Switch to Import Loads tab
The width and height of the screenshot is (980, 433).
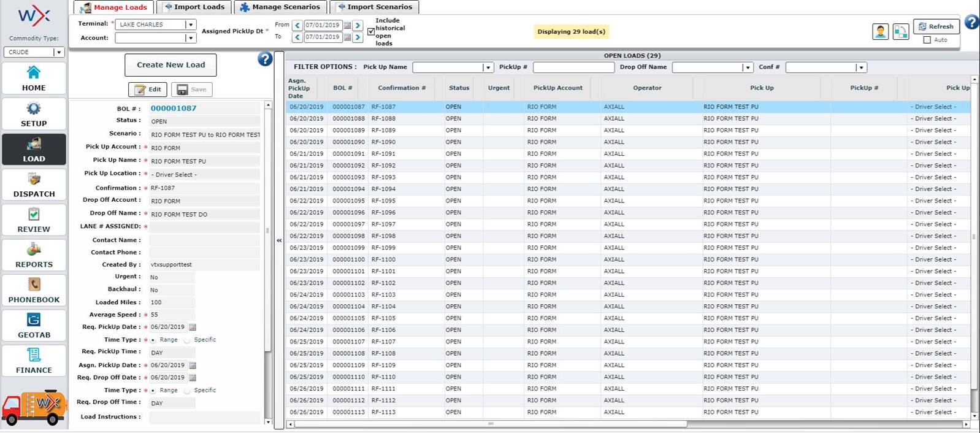194,7
